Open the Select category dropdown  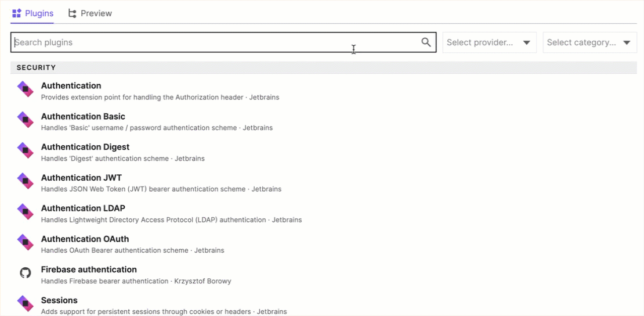click(582, 42)
